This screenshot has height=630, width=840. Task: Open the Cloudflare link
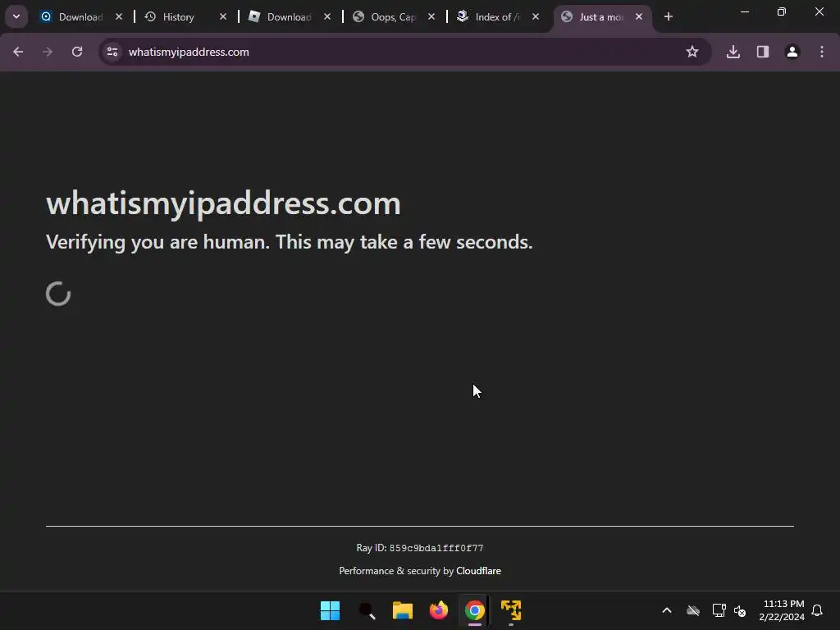(478, 571)
